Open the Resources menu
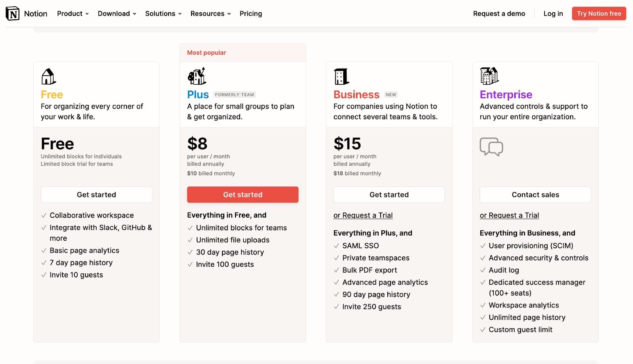Screen dimensions: 633x364 tap(210, 13)
